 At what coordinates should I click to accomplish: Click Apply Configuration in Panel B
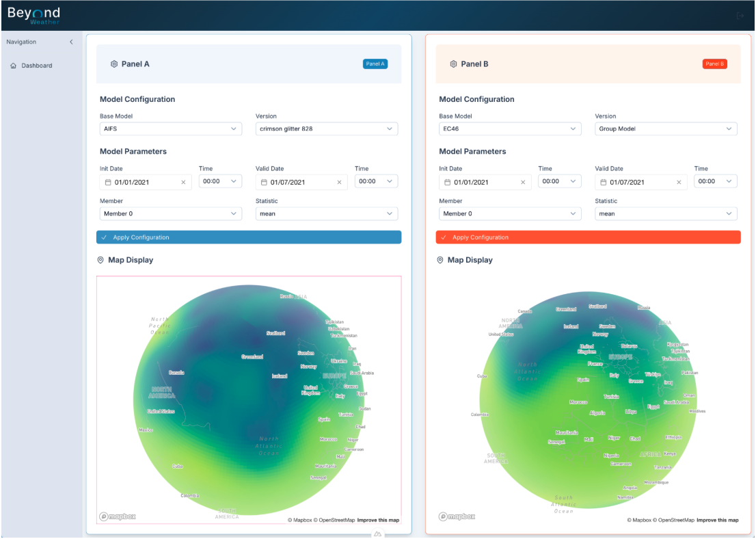pos(589,237)
